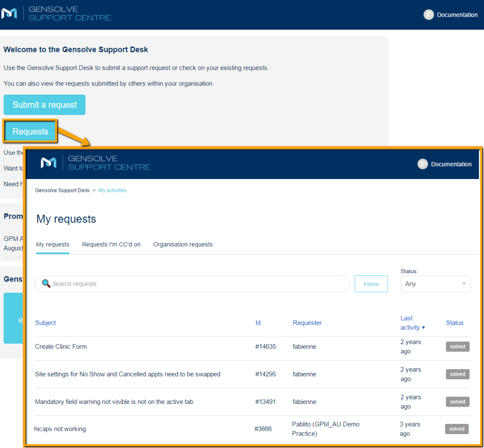Go to Gensolve Support Desk breadcrumb
The image size is (484, 448).
(x=62, y=190)
